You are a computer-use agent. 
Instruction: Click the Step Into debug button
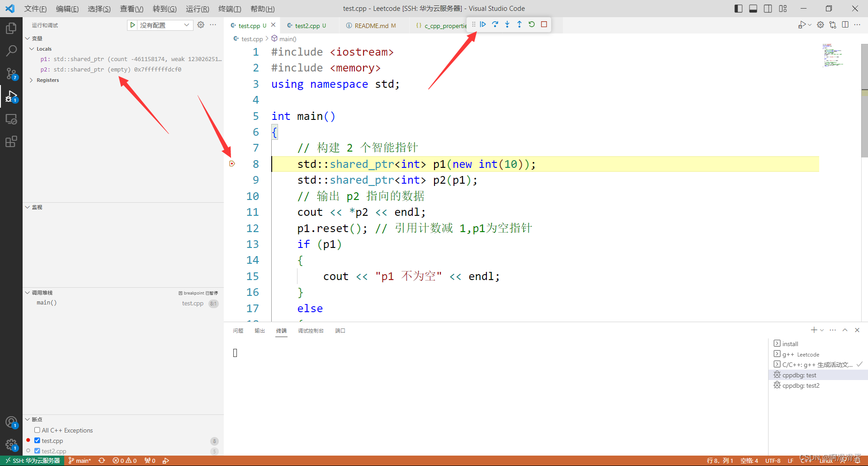[507, 24]
